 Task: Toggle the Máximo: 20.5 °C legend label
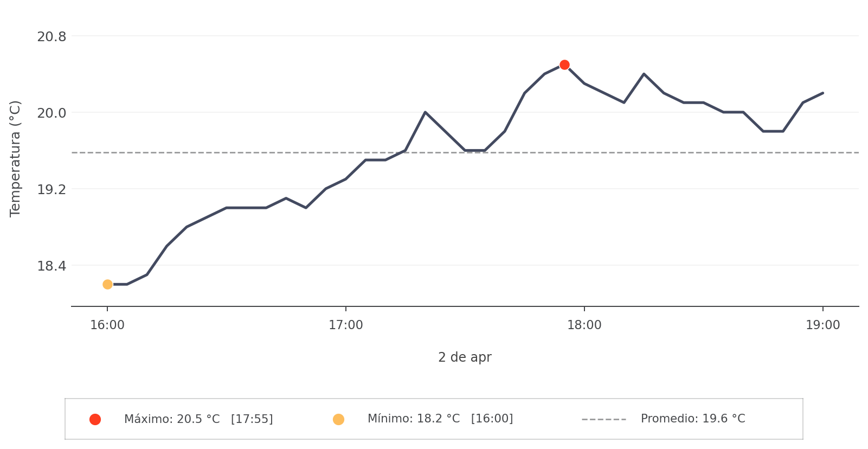198,419
